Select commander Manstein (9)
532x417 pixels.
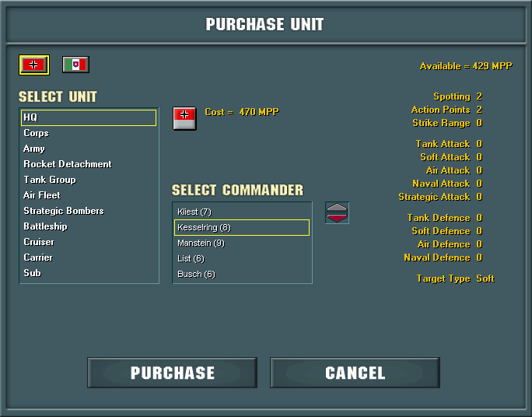[x=201, y=243]
